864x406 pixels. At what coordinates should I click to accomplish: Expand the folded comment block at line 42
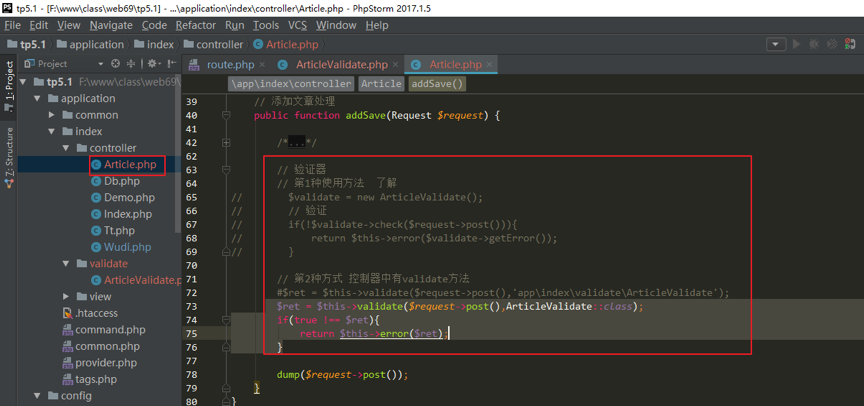(225, 143)
